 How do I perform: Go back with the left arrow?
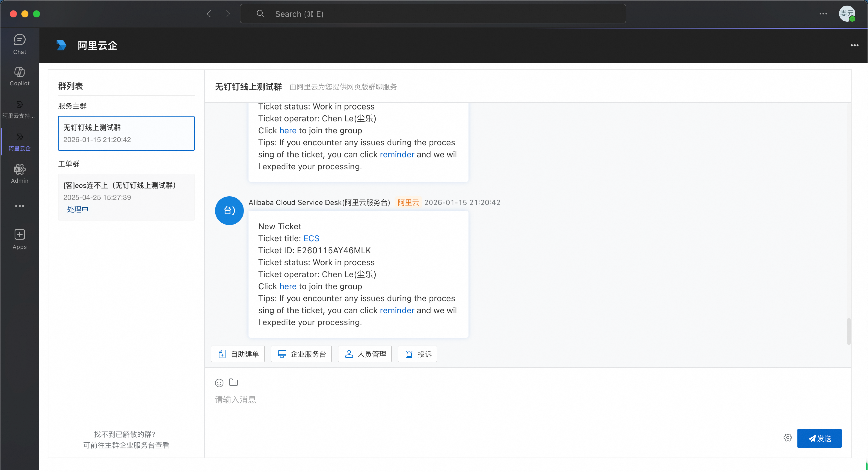[x=209, y=14]
